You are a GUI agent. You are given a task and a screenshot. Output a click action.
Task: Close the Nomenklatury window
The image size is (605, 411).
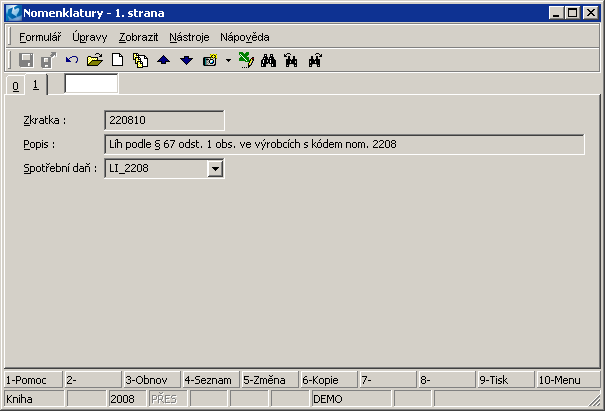pos(591,13)
